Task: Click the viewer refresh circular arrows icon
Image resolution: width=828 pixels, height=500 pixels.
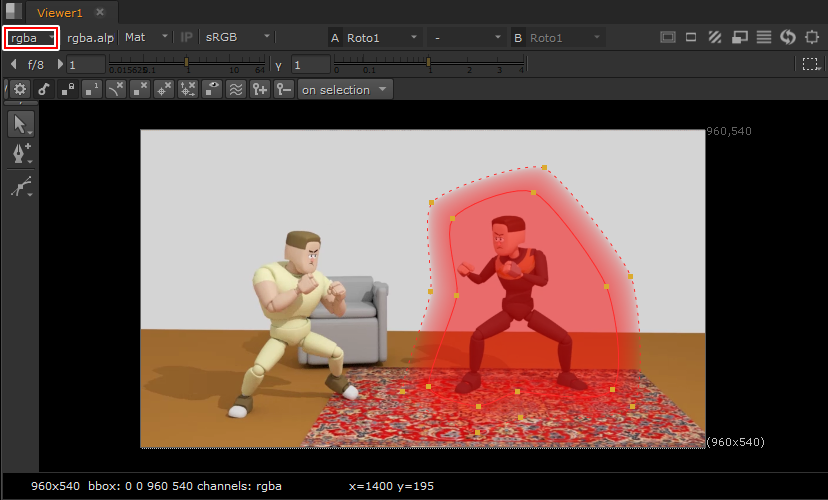Action: tap(788, 37)
